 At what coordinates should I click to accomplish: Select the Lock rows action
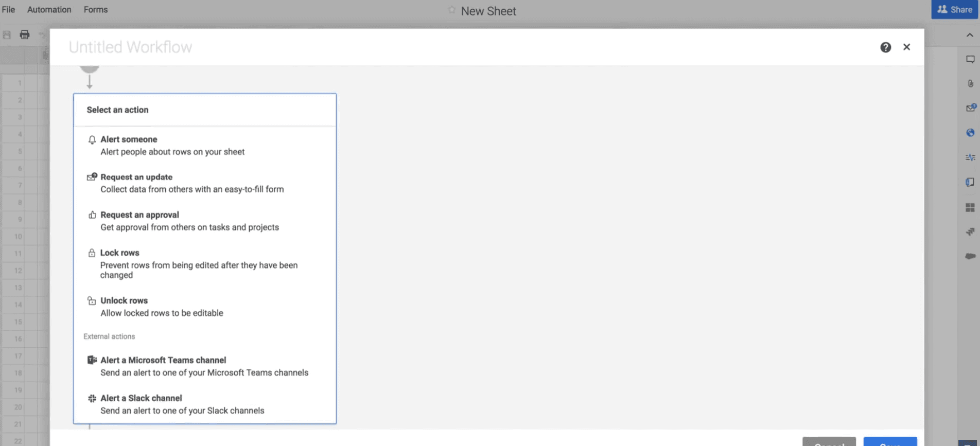(x=205, y=264)
